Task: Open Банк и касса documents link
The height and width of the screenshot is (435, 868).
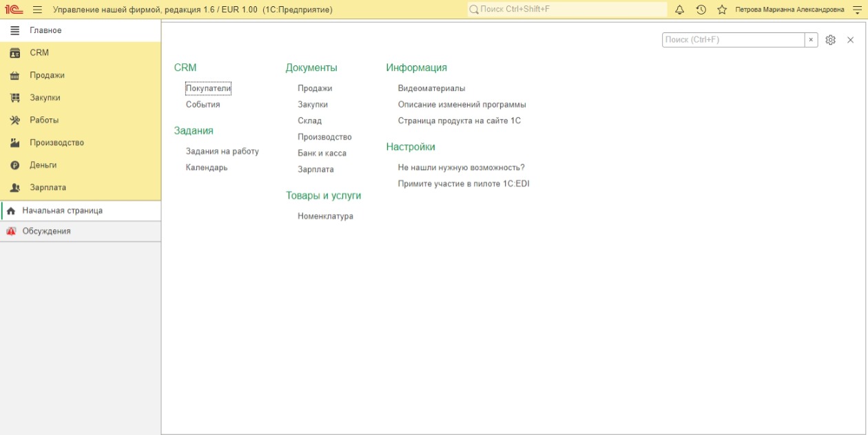Action: coord(322,153)
